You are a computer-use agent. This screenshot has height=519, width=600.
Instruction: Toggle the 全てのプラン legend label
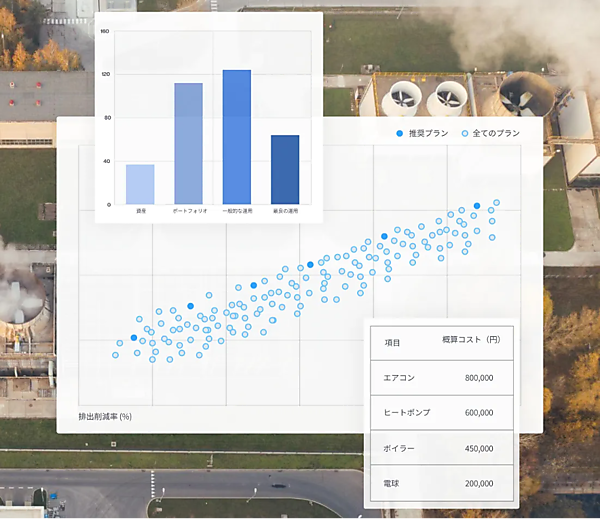496,133
